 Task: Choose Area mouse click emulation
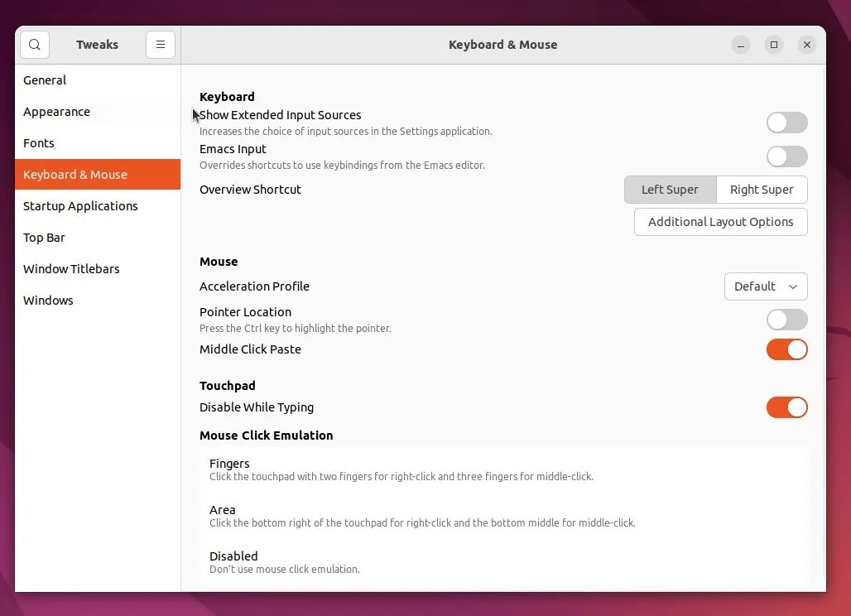pyautogui.click(x=503, y=515)
